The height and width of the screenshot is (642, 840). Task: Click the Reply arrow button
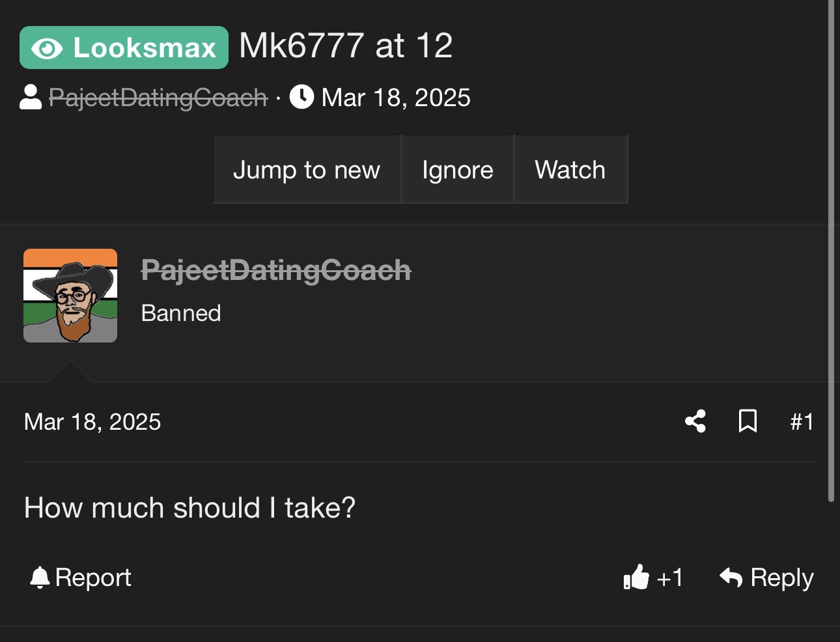click(766, 578)
